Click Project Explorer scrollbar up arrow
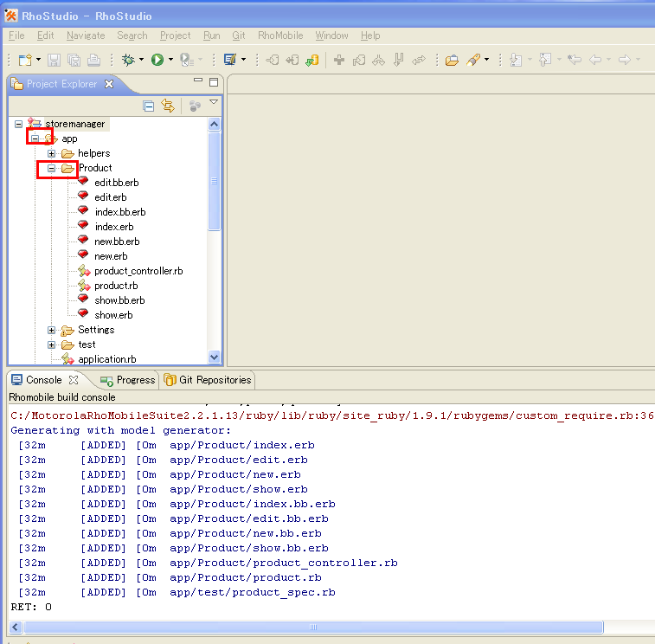Image resolution: width=655 pixels, height=644 pixels. point(214,124)
